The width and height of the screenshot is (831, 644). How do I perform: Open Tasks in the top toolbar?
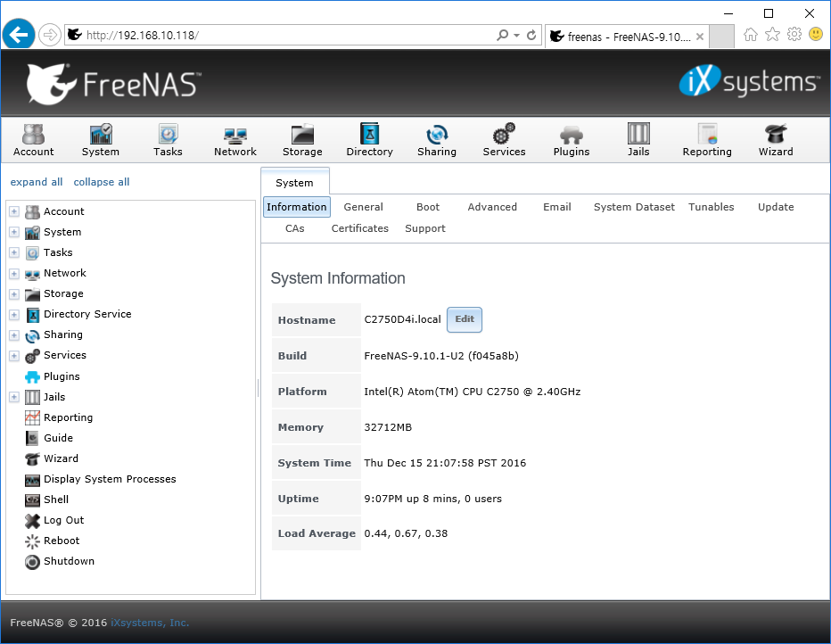point(168,140)
